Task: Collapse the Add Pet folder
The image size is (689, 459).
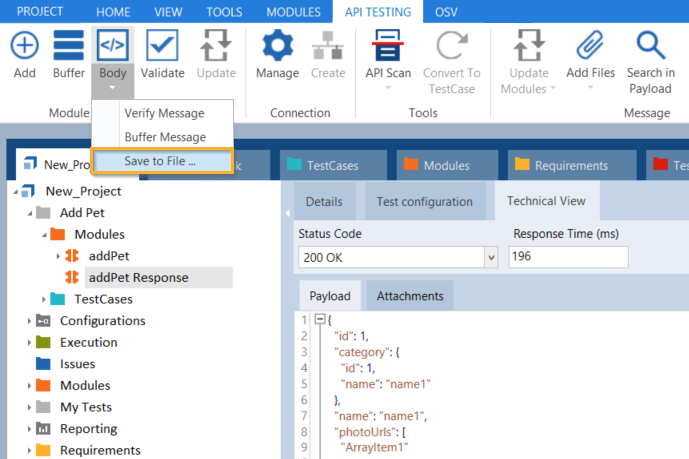Action: tap(28, 213)
